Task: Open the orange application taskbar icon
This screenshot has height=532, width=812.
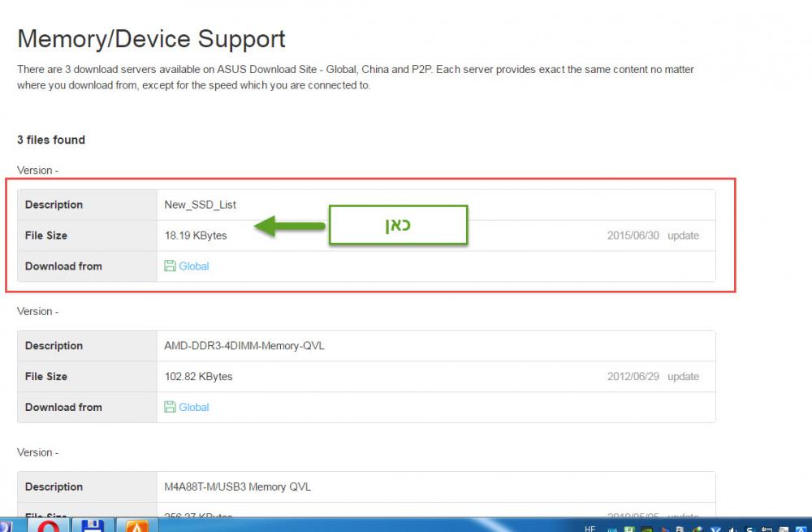Action: pos(136,526)
